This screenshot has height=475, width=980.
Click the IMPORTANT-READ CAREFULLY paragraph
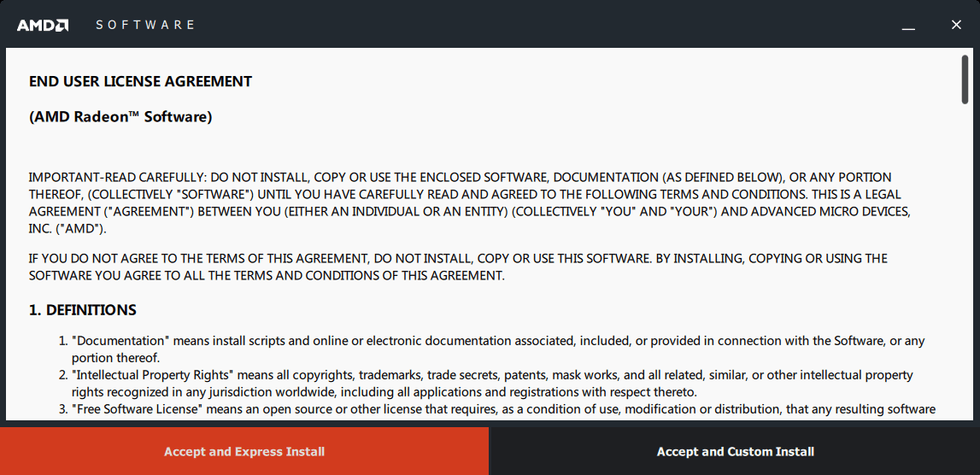point(469,203)
